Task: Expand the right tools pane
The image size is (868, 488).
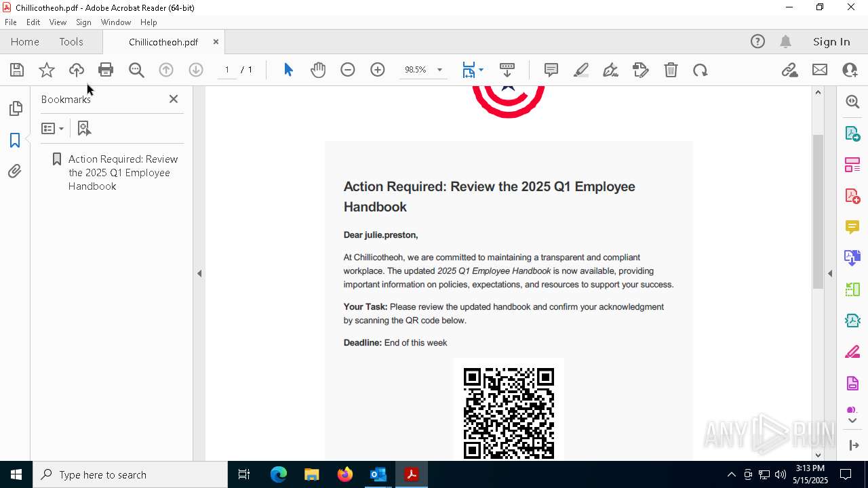Action: tap(854, 445)
